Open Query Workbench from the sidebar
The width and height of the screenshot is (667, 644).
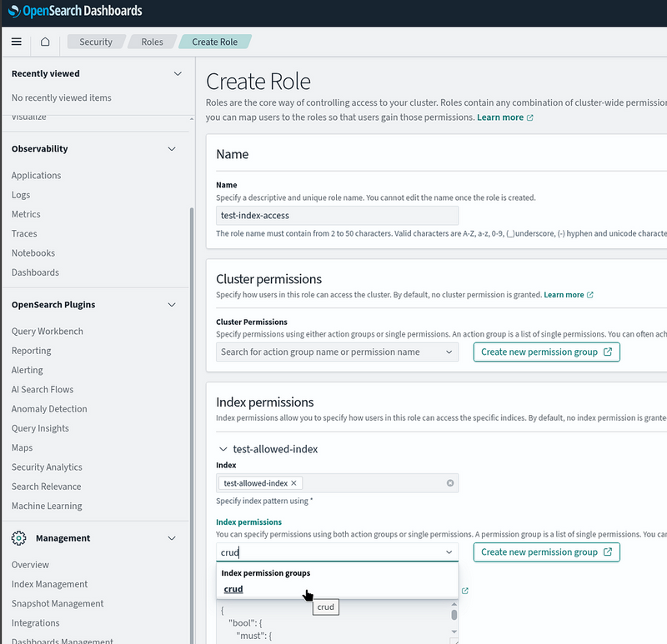pyautogui.click(x=48, y=332)
